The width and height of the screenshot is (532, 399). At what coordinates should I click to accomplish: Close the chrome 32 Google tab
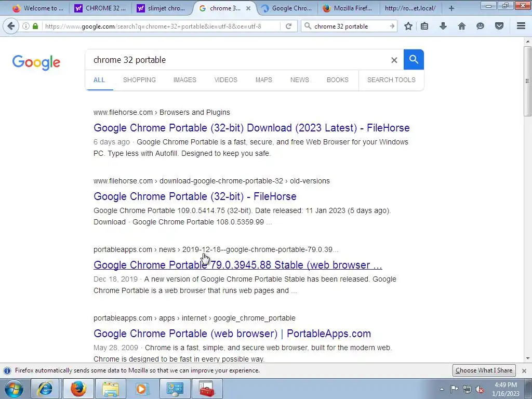248,8
